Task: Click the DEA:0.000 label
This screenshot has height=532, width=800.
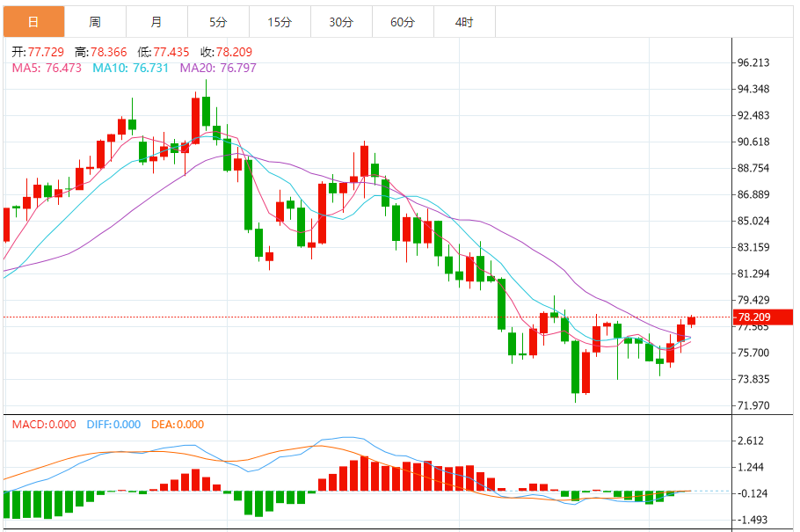Action: (178, 425)
